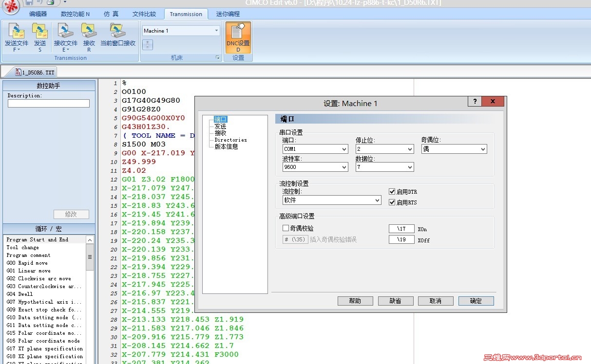Click the Description input field
Viewport: 591px width, 364px height.
[x=49, y=103]
